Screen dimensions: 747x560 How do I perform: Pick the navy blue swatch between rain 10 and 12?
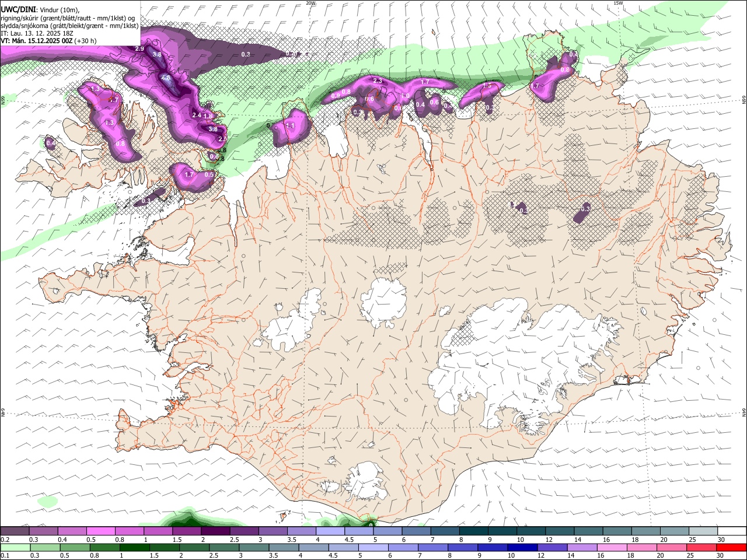click(522, 548)
